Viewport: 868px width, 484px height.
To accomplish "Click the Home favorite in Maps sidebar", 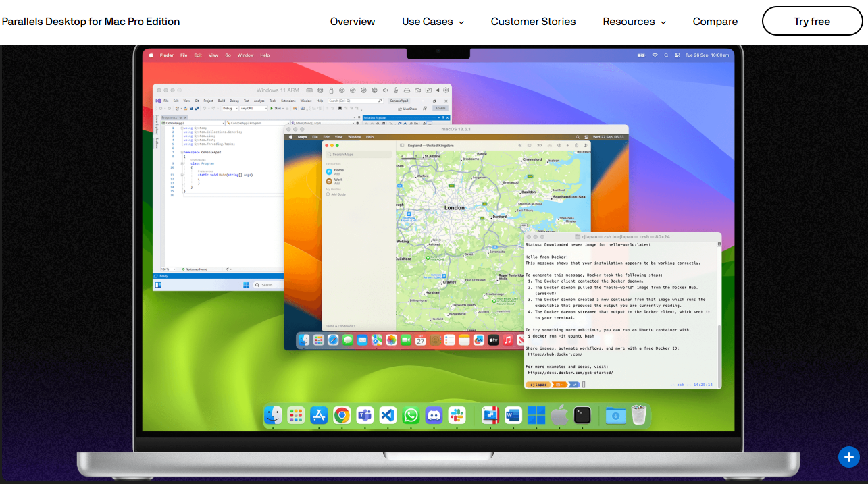I will (338, 171).
